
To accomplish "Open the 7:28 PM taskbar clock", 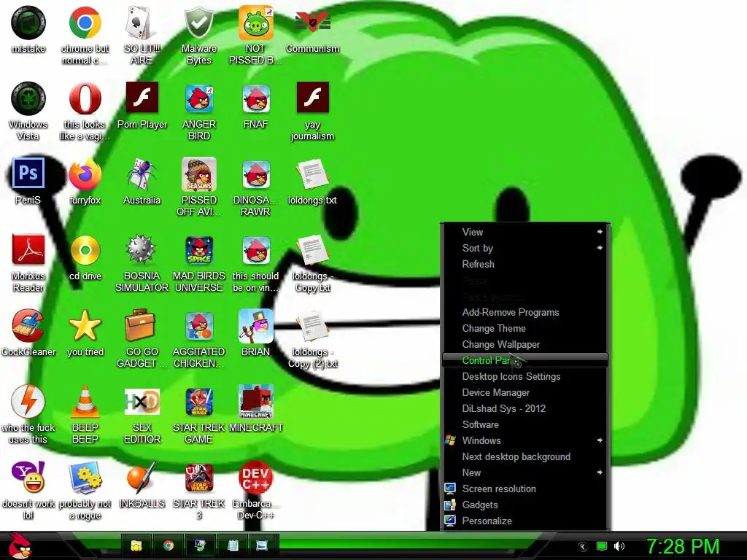I will [x=683, y=546].
